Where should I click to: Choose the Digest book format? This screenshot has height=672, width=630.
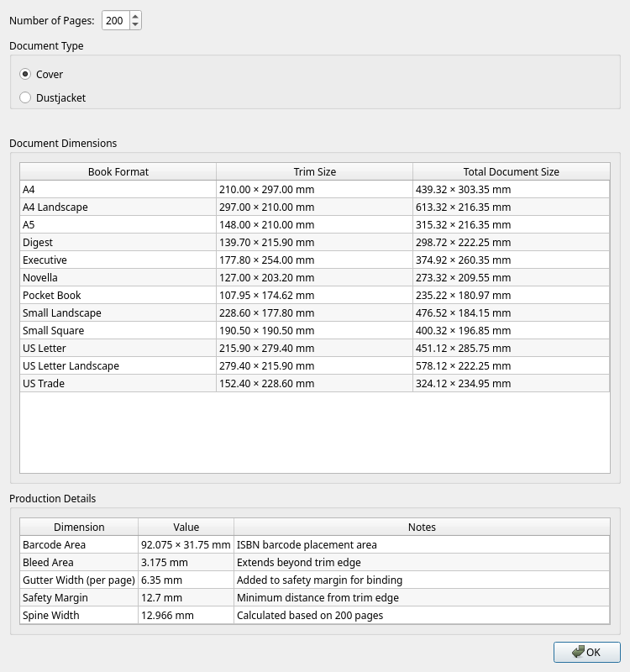click(118, 242)
